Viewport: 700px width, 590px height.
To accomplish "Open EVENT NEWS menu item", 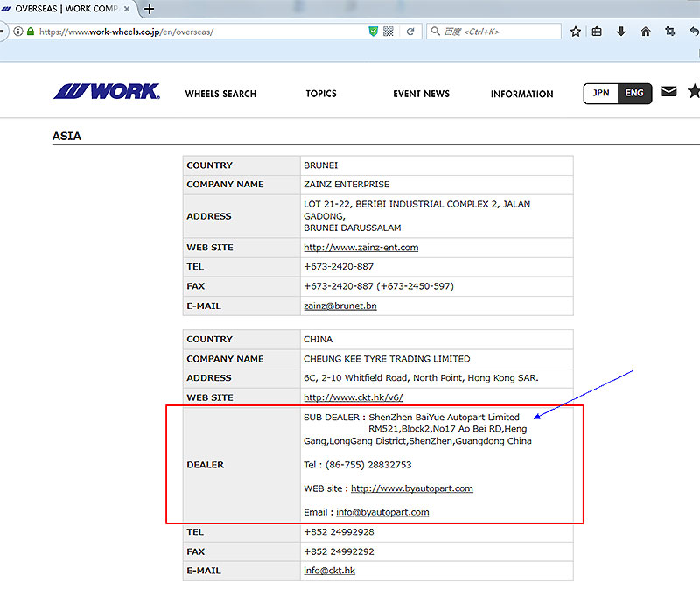I will point(422,94).
